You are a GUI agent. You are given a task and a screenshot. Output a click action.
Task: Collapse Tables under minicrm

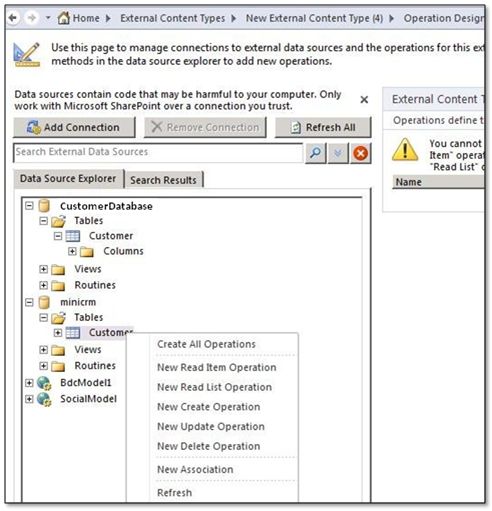pos(44,317)
